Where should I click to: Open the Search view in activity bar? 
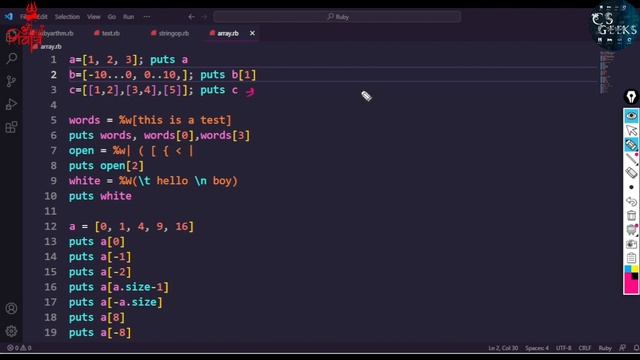[11, 58]
